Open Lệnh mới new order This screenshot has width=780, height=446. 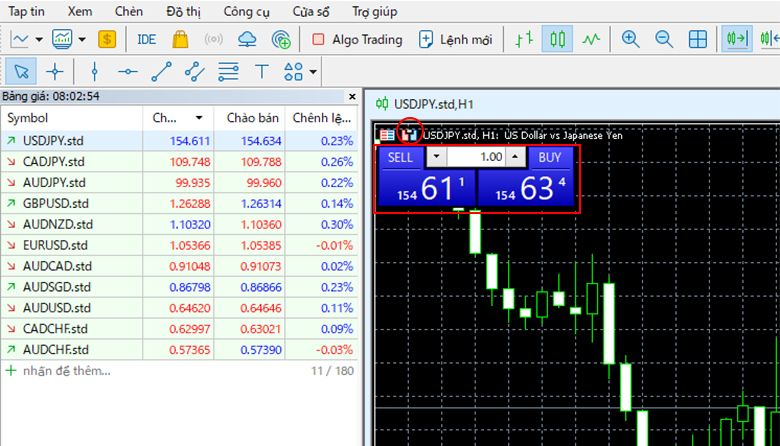(455, 39)
